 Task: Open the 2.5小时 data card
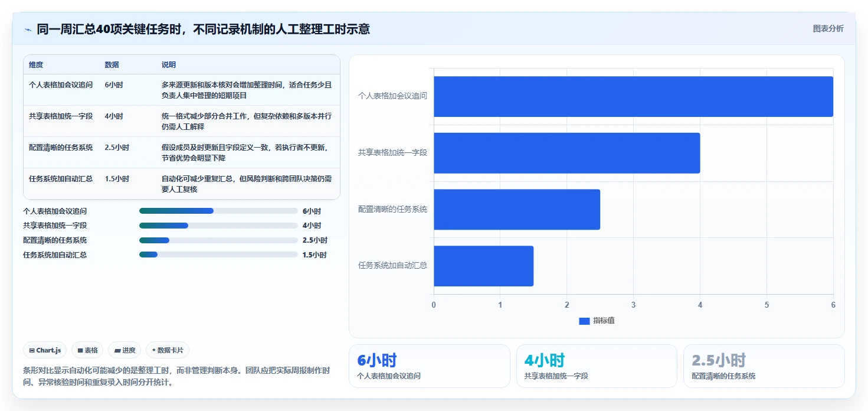point(764,366)
